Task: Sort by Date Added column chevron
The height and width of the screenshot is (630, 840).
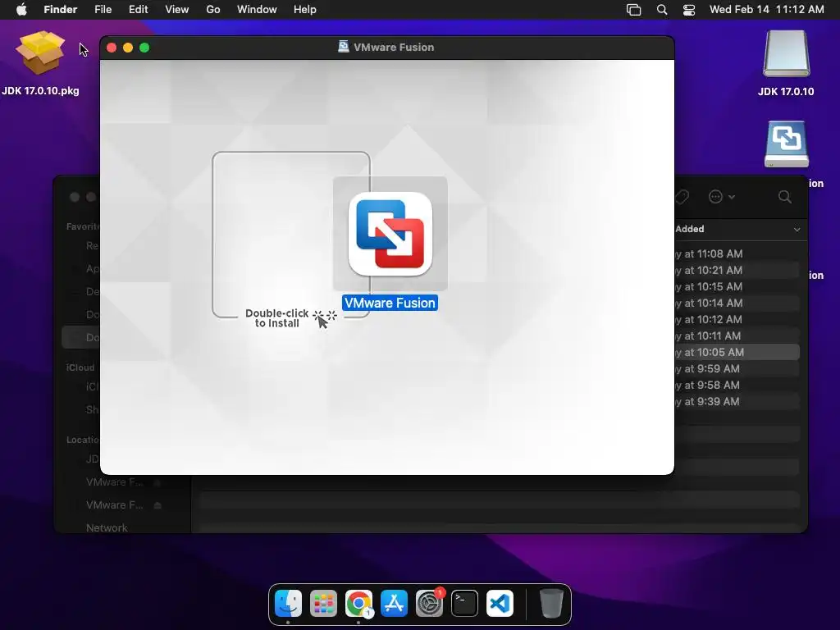Action: pyautogui.click(x=797, y=230)
